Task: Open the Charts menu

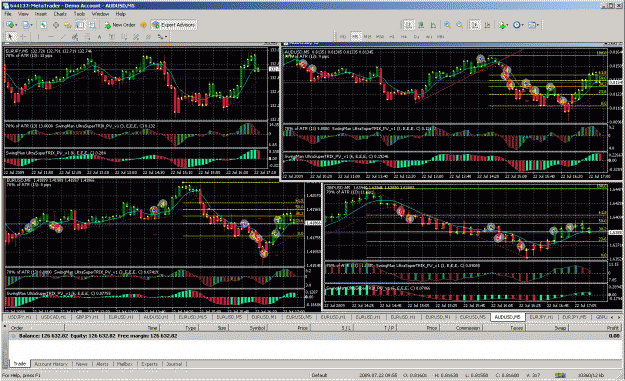Action: click(60, 14)
